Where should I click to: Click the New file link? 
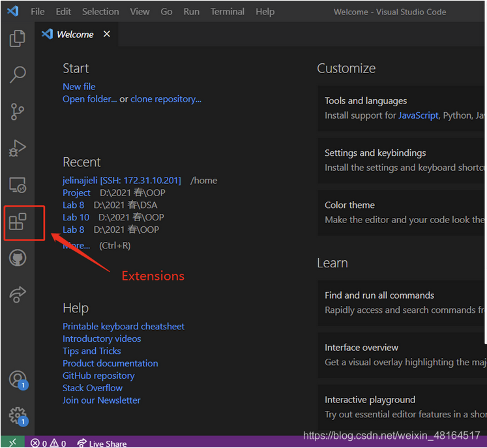(x=79, y=87)
